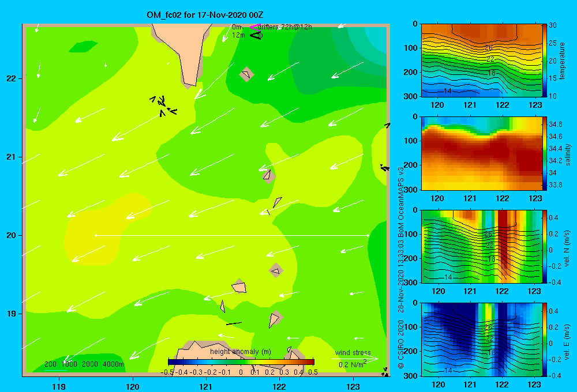Screen dimensions: 577x392
Task: Click the salinity colorbar
Action: pos(545,153)
